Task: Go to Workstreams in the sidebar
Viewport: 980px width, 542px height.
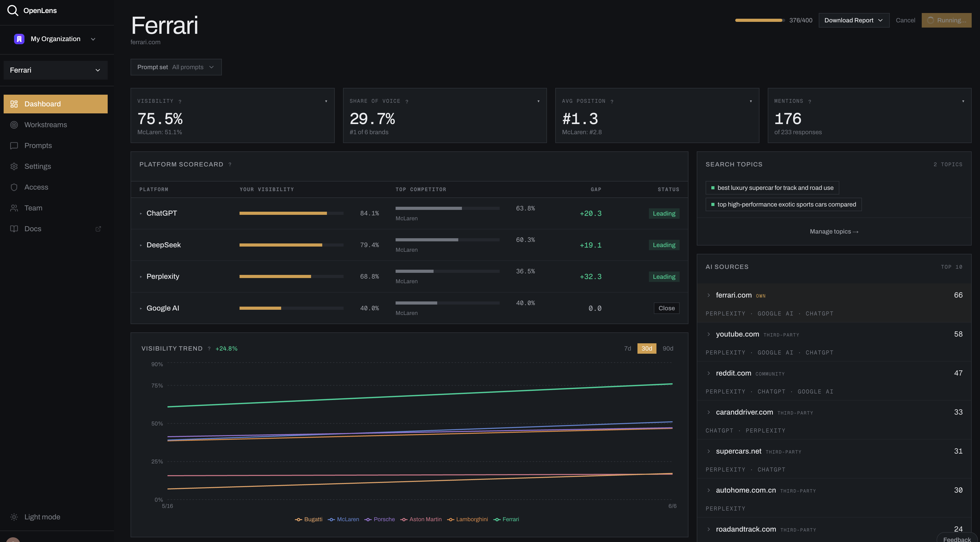Action: [x=56, y=125]
